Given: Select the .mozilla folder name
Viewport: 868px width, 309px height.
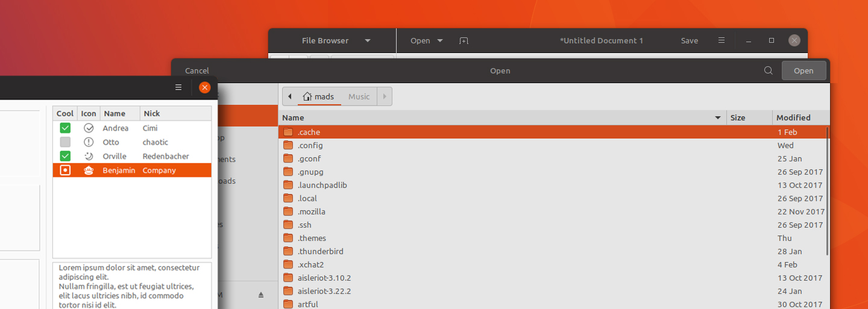Looking at the screenshot, I should tap(312, 211).
